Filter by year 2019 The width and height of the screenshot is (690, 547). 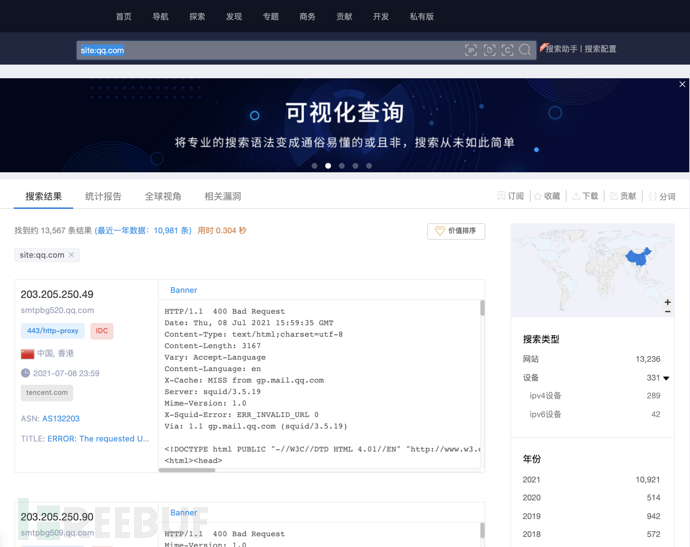tap(591, 516)
